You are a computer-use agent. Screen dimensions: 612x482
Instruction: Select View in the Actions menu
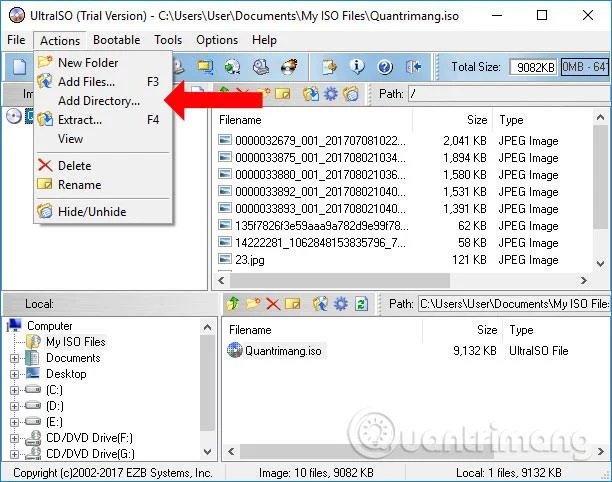pyautogui.click(x=103, y=139)
